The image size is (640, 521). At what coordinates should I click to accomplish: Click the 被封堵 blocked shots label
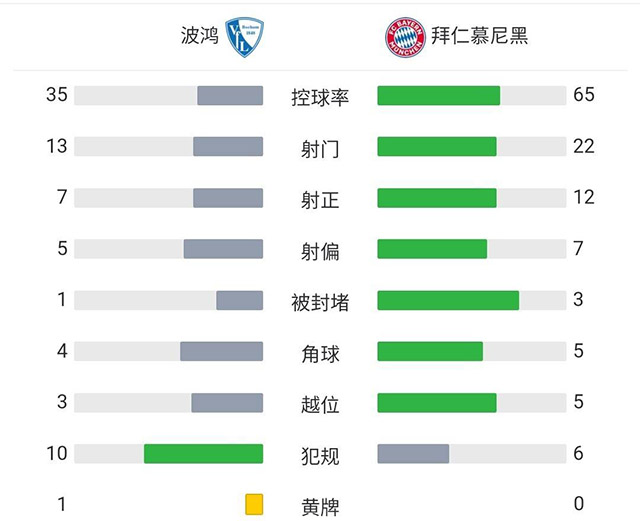pos(320,302)
